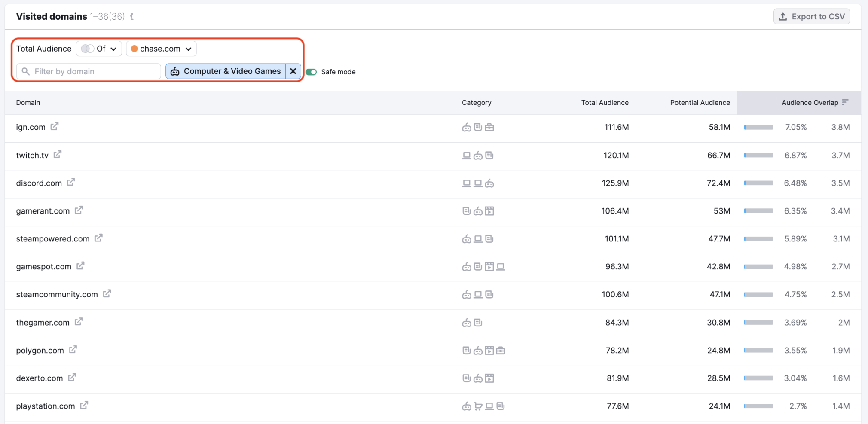Image resolution: width=868 pixels, height=424 pixels.
Task: Click the video category icon for gamerant.com
Action: (489, 211)
